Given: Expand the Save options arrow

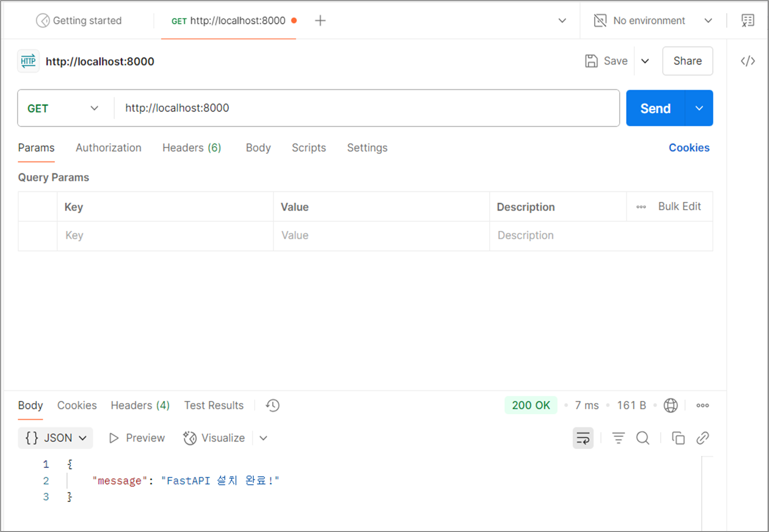Looking at the screenshot, I should pos(645,61).
